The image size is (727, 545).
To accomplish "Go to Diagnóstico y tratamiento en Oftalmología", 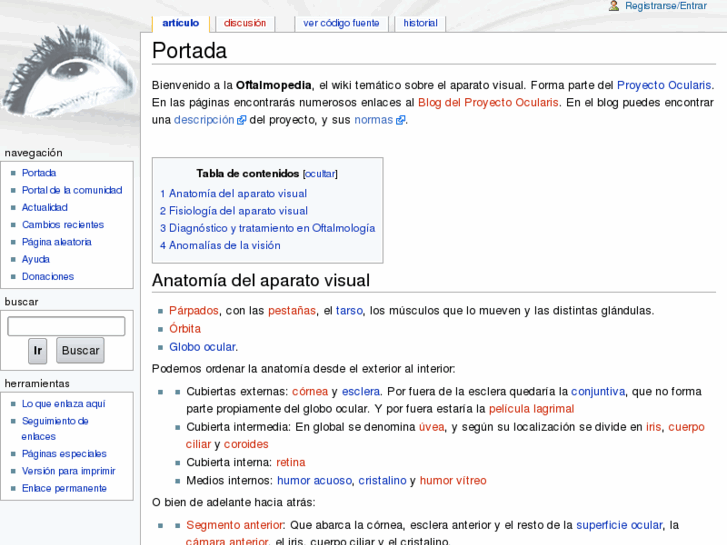I will [268, 228].
